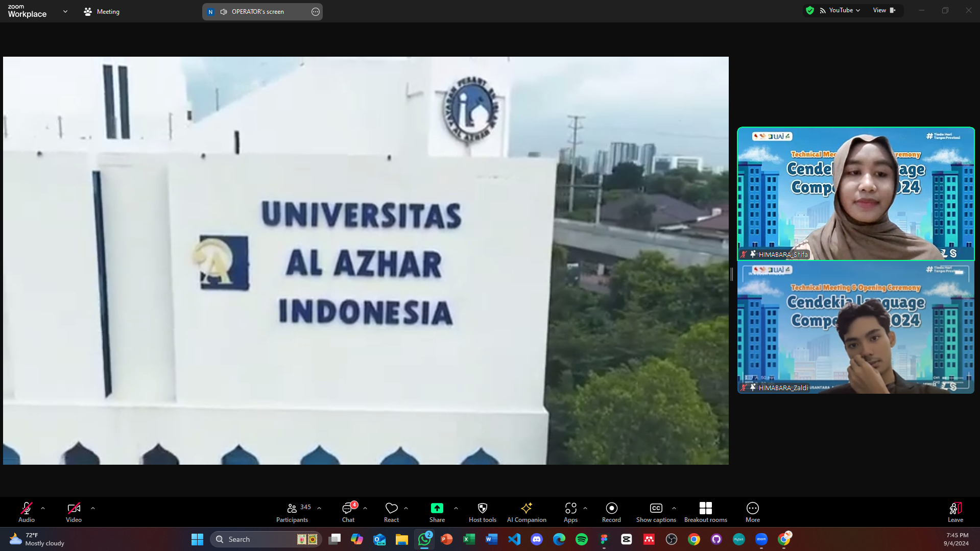Change layout with the View button
Viewport: 980px width, 551px height.
click(884, 10)
